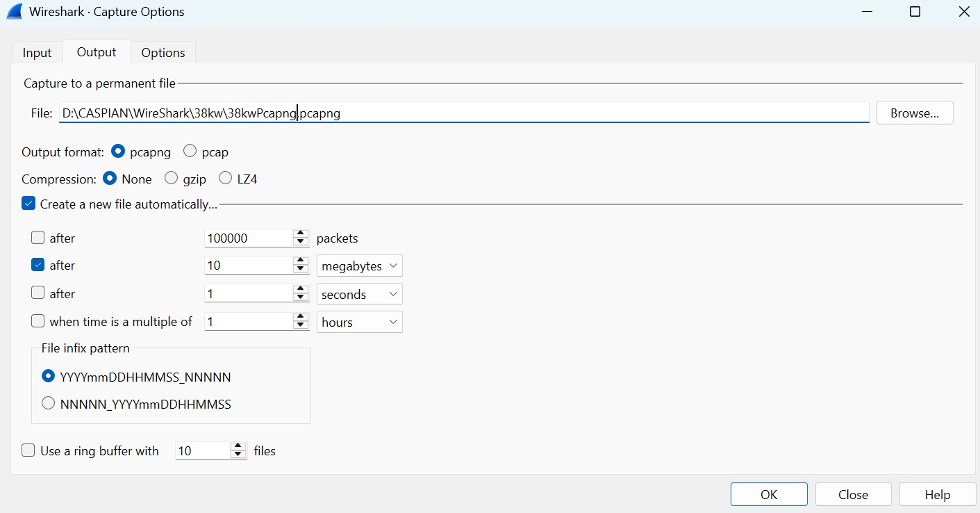The width and height of the screenshot is (980, 513).
Task: Enable the after packets checkbox
Action: point(38,238)
